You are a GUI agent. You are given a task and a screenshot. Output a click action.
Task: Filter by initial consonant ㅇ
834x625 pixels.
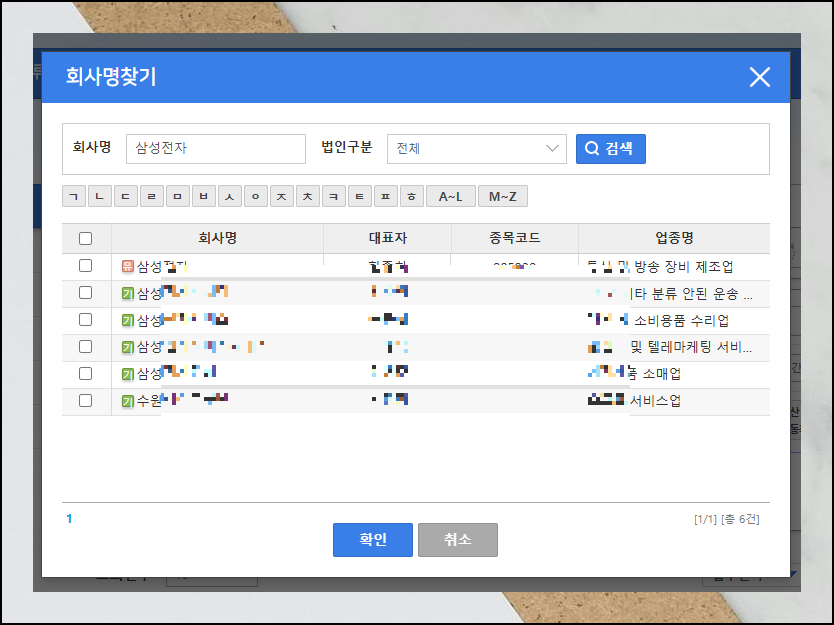click(x=256, y=196)
